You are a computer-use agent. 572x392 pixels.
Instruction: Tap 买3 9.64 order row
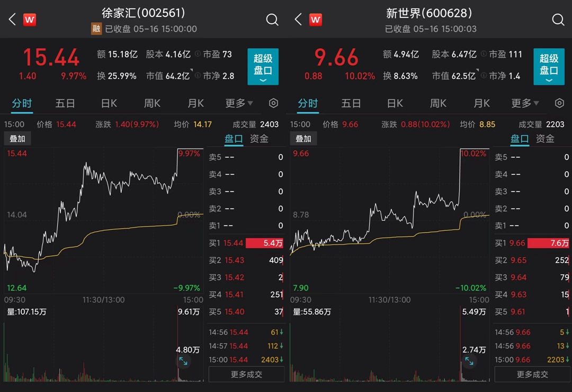click(532, 277)
